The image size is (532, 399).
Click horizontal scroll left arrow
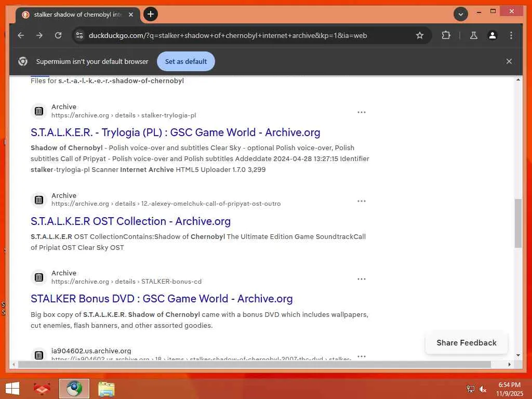pyautogui.click(x=14, y=364)
